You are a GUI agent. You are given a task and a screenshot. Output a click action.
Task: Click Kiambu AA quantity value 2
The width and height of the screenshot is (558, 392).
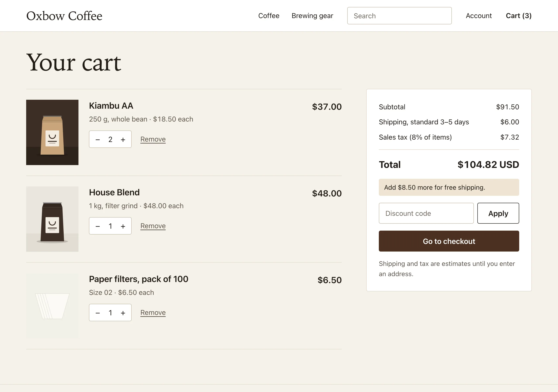[110, 139]
